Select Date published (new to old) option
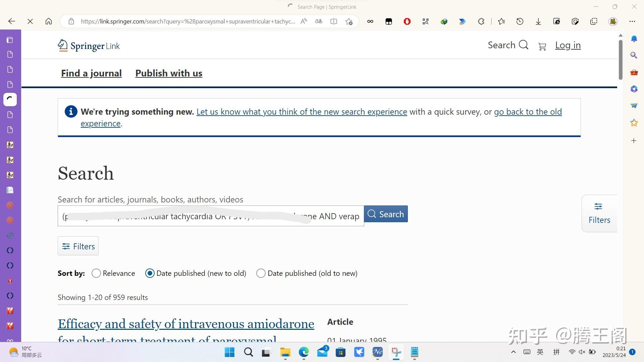The height and width of the screenshot is (362, 644). coord(150,273)
